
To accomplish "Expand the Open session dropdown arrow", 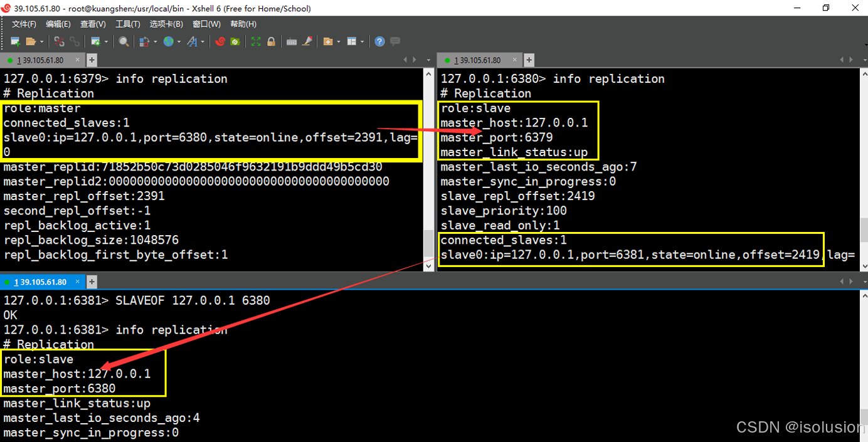I will pos(42,41).
